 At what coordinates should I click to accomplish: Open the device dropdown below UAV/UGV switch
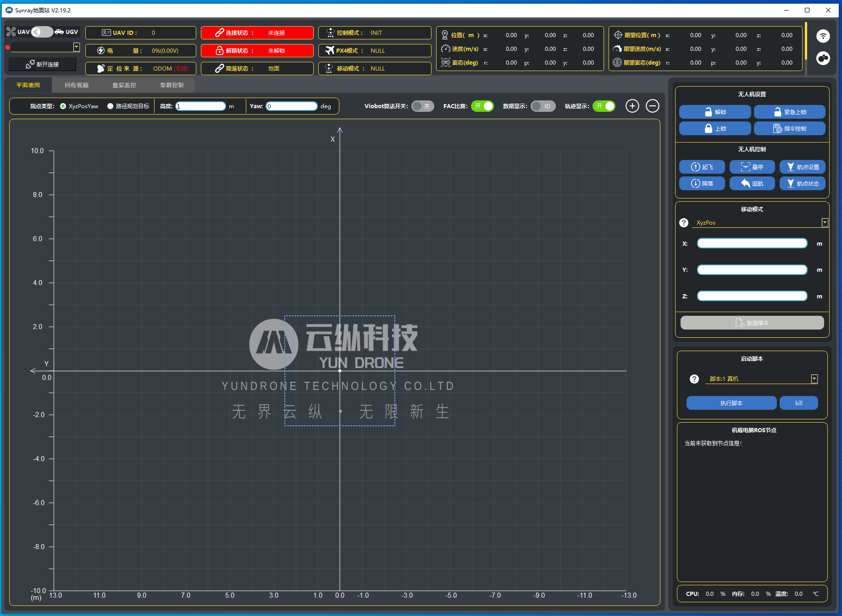click(x=45, y=47)
